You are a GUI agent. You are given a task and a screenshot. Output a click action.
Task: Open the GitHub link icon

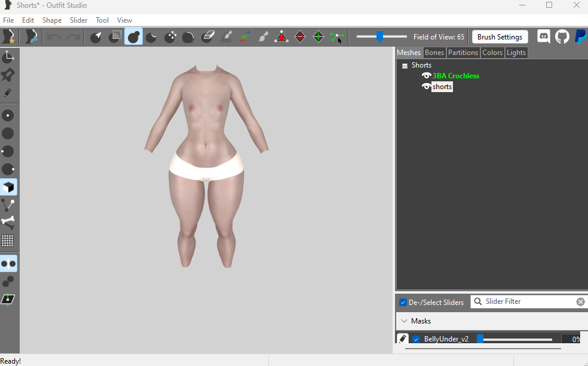[x=562, y=36]
